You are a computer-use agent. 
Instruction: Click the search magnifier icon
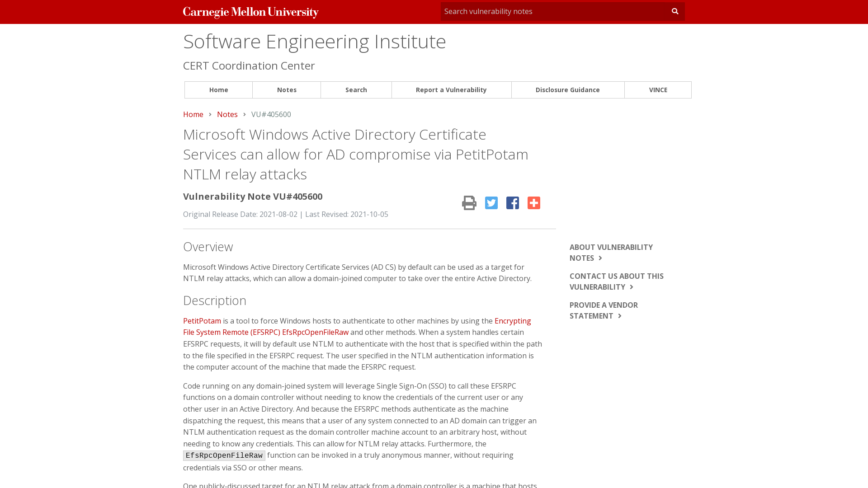pyautogui.click(x=675, y=11)
